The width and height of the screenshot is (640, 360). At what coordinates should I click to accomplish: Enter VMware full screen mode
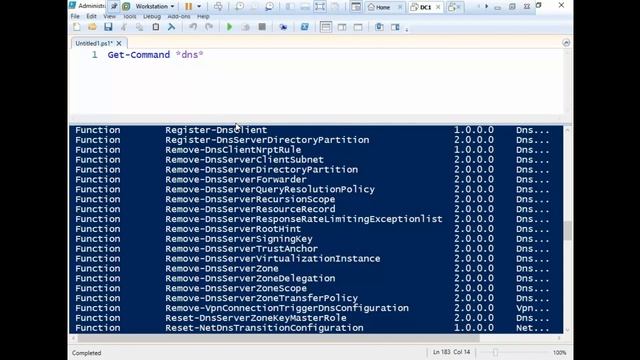[320, 6]
